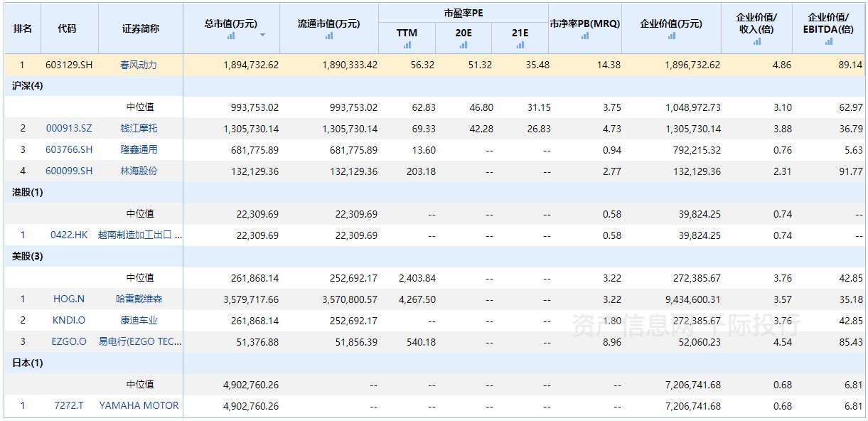The width and height of the screenshot is (868, 421).
Task: Select float cap value 1,890,333.42
Action: pos(350,65)
